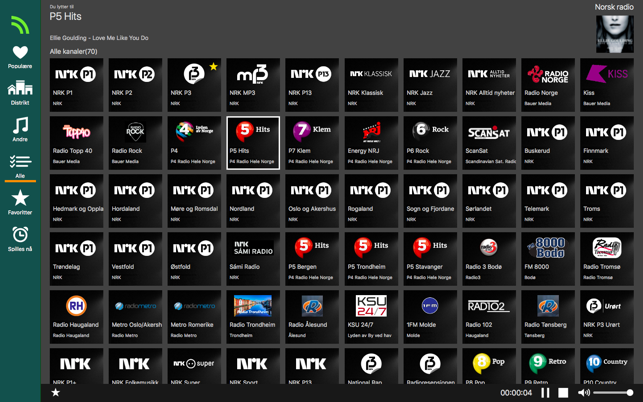The height and width of the screenshot is (402, 643).
Task: Pause the playback
Action: tap(545, 393)
